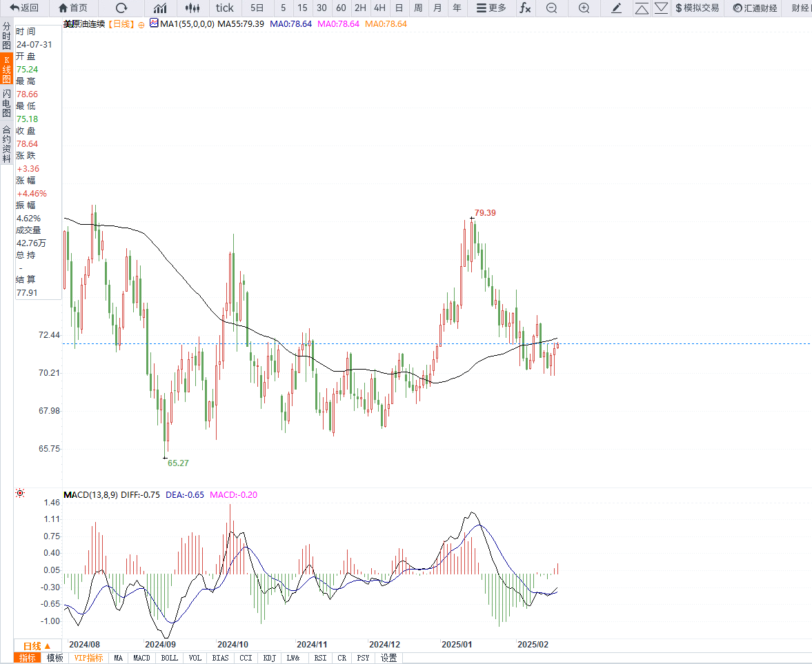The width and height of the screenshot is (812, 664).
Task: Select the candlestick chart style icon
Action: point(194,8)
